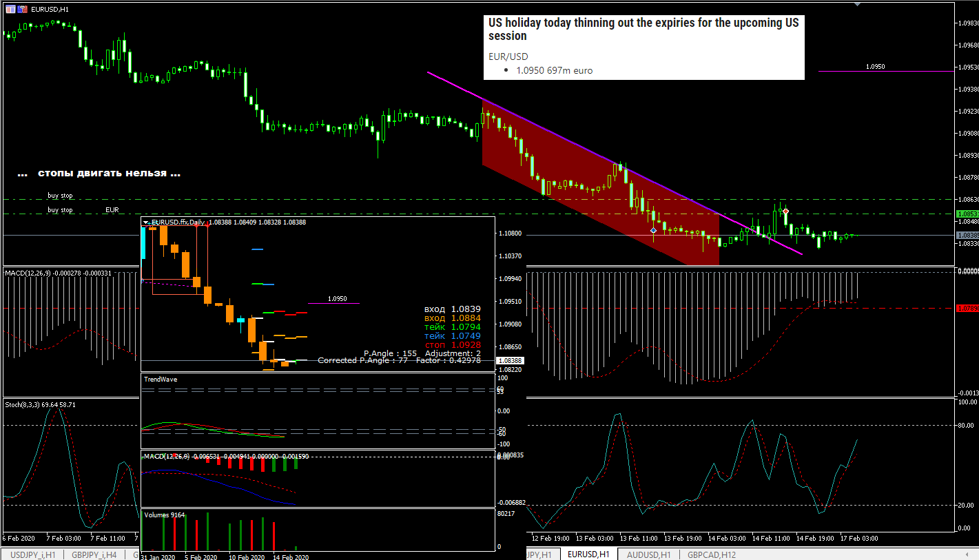
Task: Expand the EURUSD.ffx Daily mini chart triangle menu
Action: pos(145,222)
